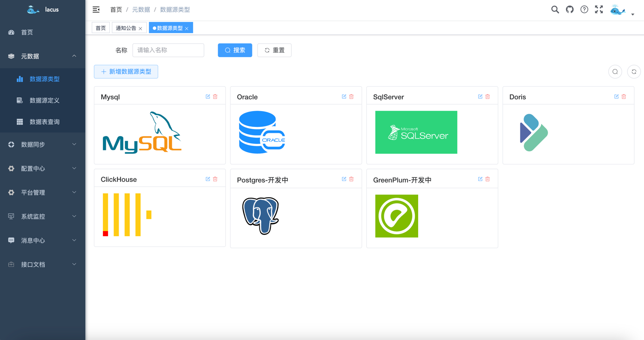Delete the Postgres-开发中 card
644x340 pixels.
351,179
